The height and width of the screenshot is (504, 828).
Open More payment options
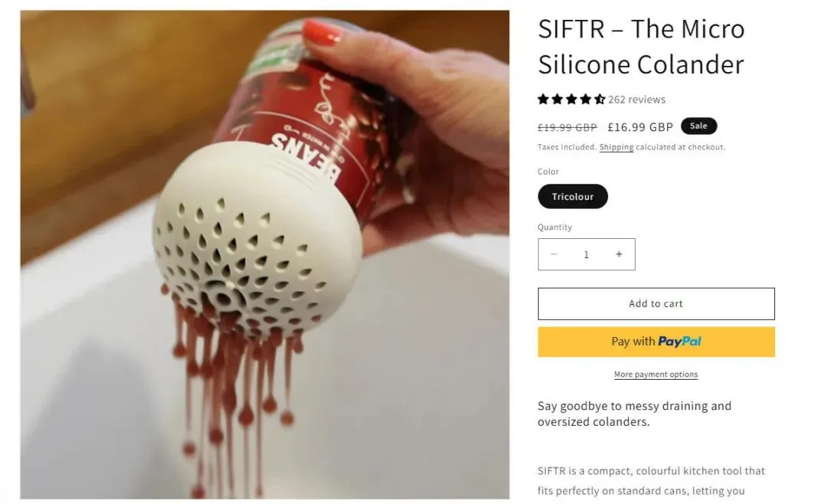click(x=655, y=375)
